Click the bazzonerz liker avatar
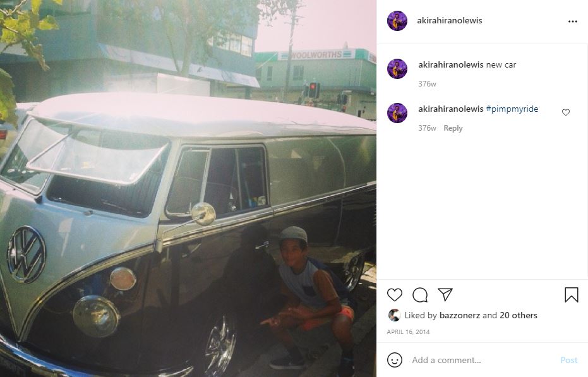This screenshot has width=588, height=377. click(394, 315)
